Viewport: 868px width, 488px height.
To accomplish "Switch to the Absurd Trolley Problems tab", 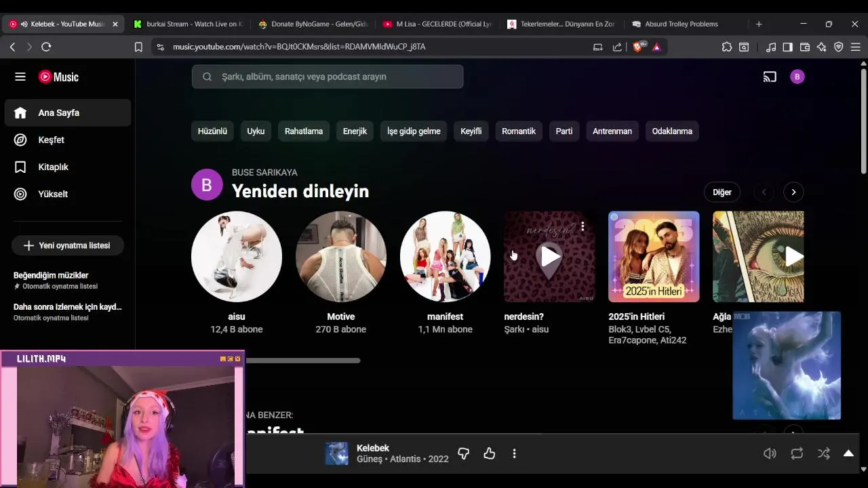I will 686,24.
